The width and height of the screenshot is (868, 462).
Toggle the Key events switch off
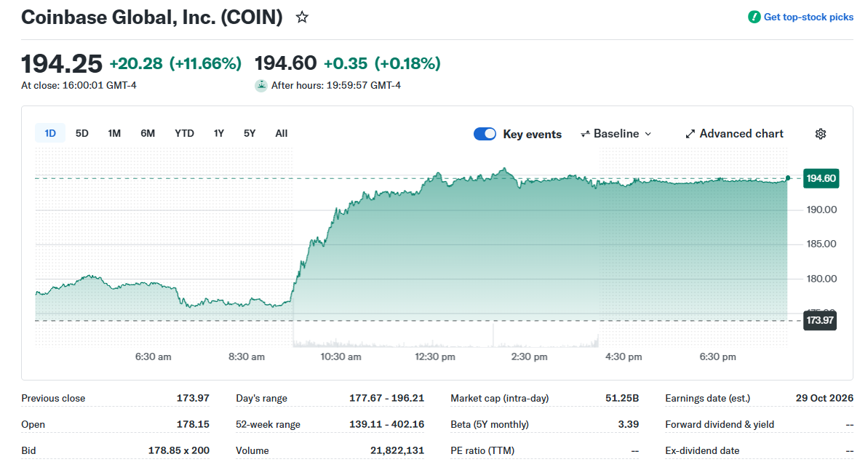click(485, 134)
